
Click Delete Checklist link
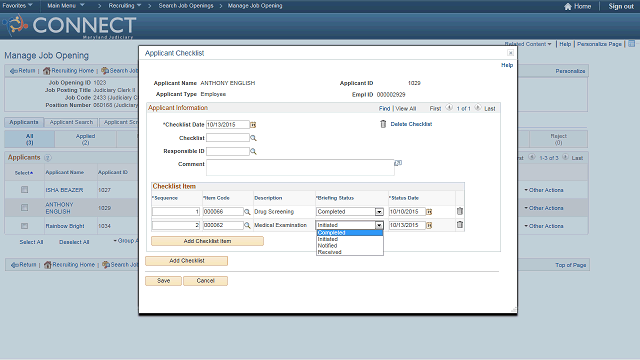click(x=411, y=124)
